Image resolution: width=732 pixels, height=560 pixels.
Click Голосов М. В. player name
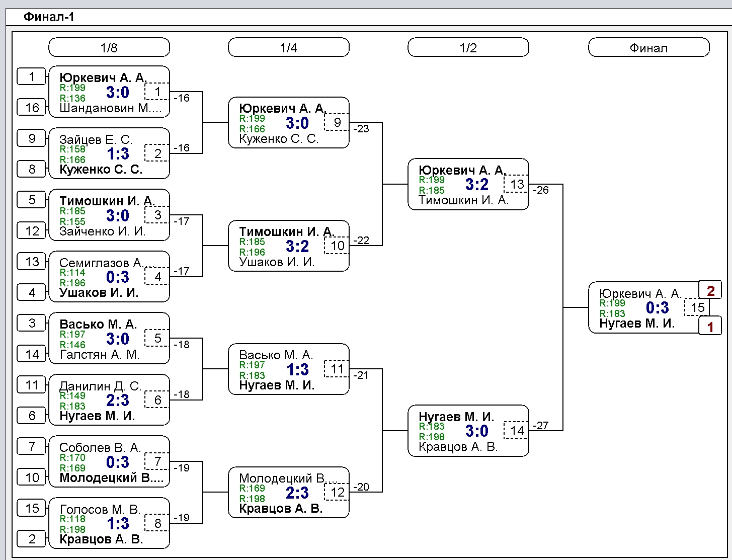[x=100, y=509]
